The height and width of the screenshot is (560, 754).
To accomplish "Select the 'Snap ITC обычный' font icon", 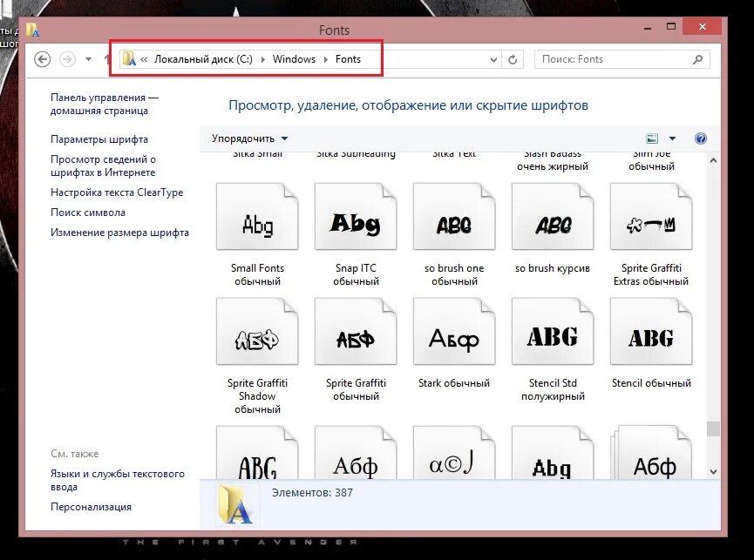I will click(x=356, y=216).
